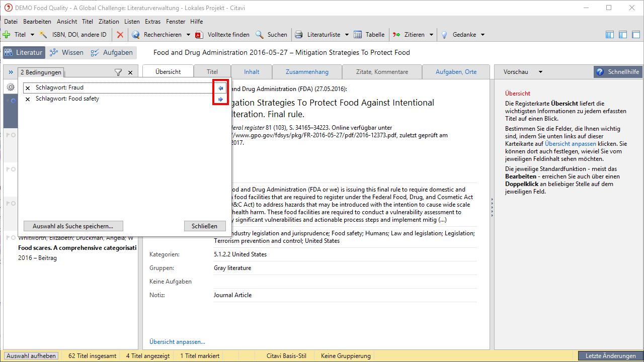Viewport: 644px width, 362px height.
Task: Click the Volltexte finden PDF icon
Action: pyautogui.click(x=199, y=35)
